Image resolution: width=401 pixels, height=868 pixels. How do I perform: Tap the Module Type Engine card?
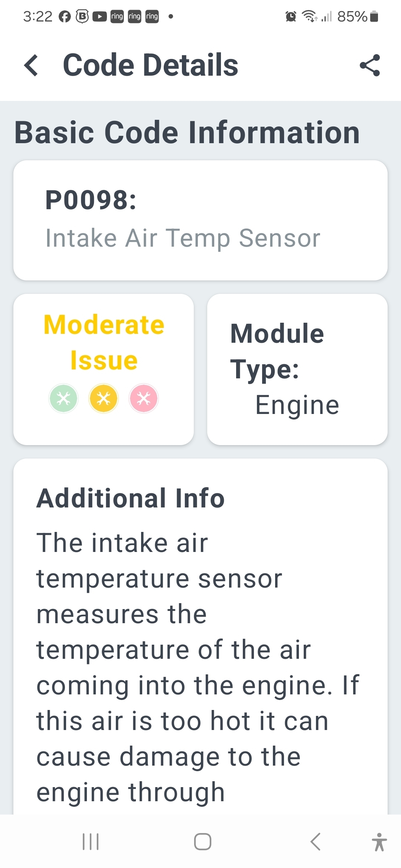point(297,369)
